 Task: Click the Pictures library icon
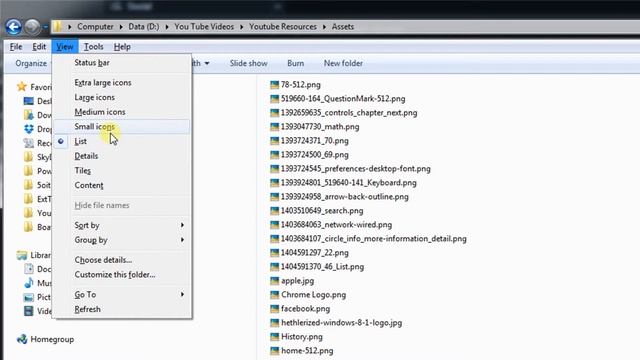29,297
